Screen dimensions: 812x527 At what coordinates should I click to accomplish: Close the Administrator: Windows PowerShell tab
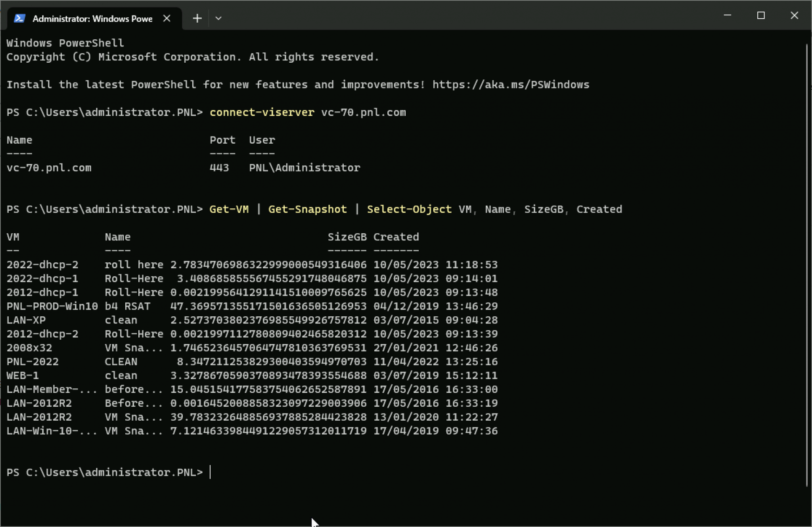167,18
